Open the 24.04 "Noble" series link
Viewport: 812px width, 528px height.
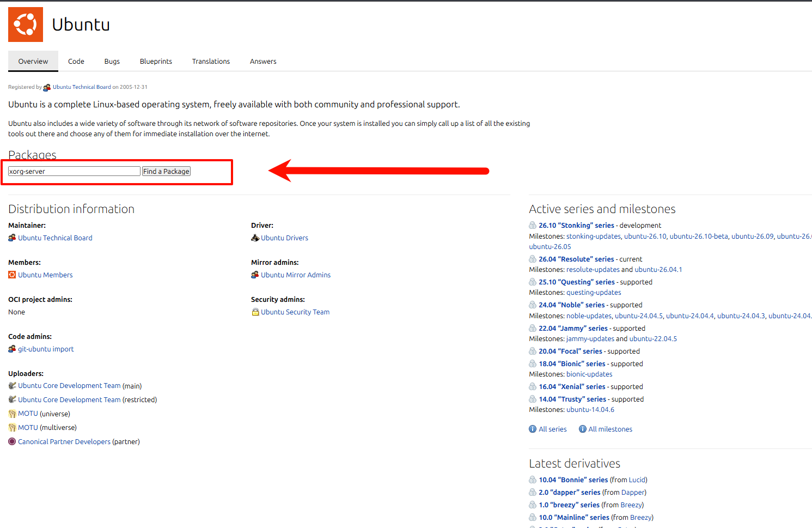[572, 305]
